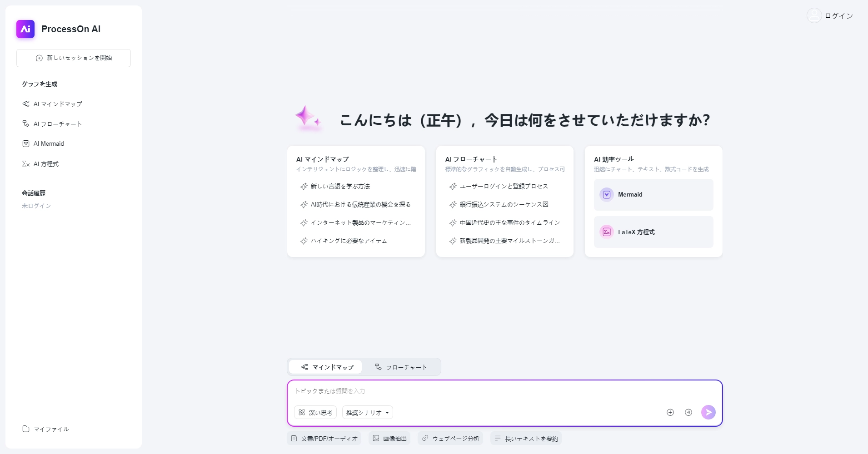Focus the トピックまたは質問を入力 input field
868x454 pixels.
504,391
